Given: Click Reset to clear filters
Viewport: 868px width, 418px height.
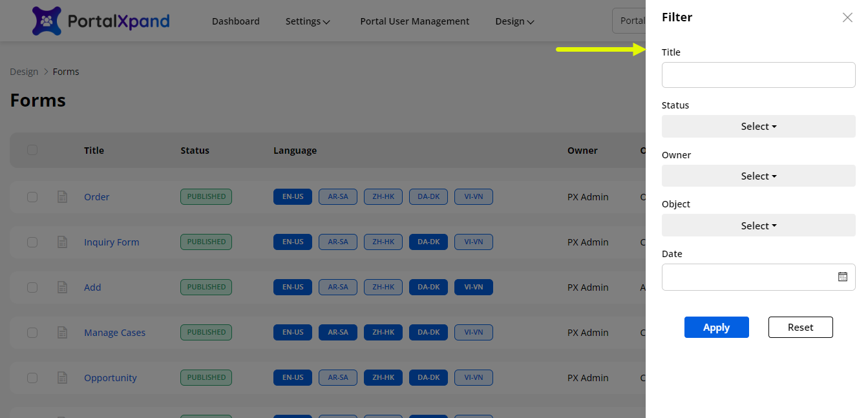Looking at the screenshot, I should point(800,328).
